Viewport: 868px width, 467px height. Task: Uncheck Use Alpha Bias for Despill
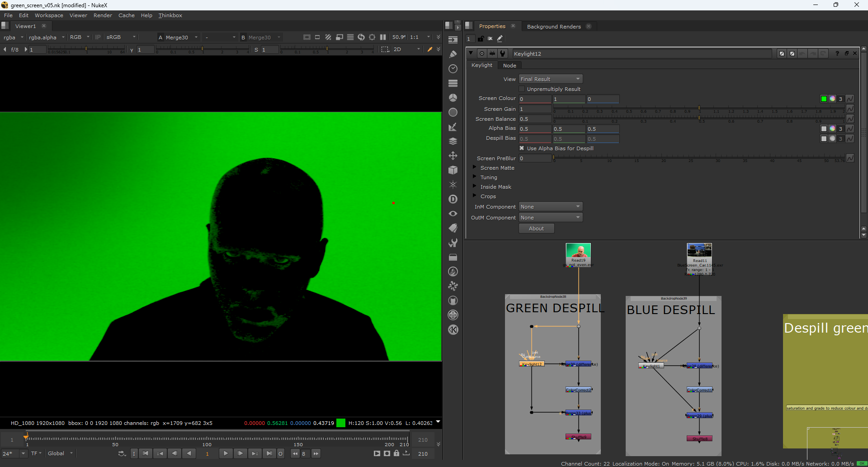pyautogui.click(x=522, y=148)
